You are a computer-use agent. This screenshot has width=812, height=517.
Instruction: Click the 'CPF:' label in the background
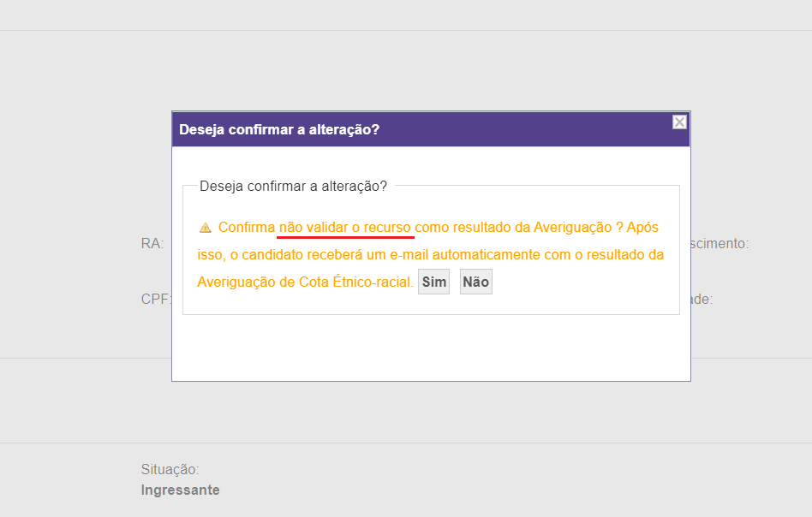click(156, 300)
